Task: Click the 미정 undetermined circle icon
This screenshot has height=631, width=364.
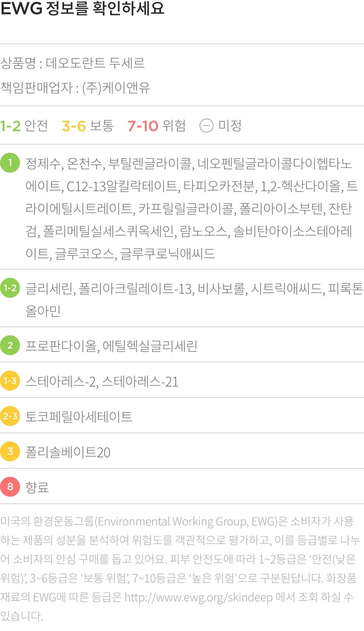Action: [x=206, y=125]
